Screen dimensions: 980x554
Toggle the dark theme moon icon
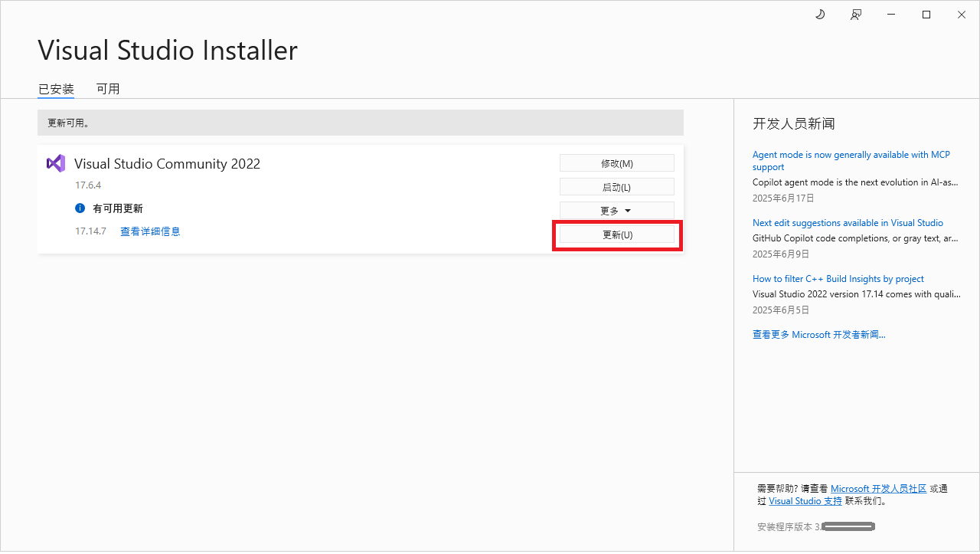pyautogui.click(x=820, y=15)
